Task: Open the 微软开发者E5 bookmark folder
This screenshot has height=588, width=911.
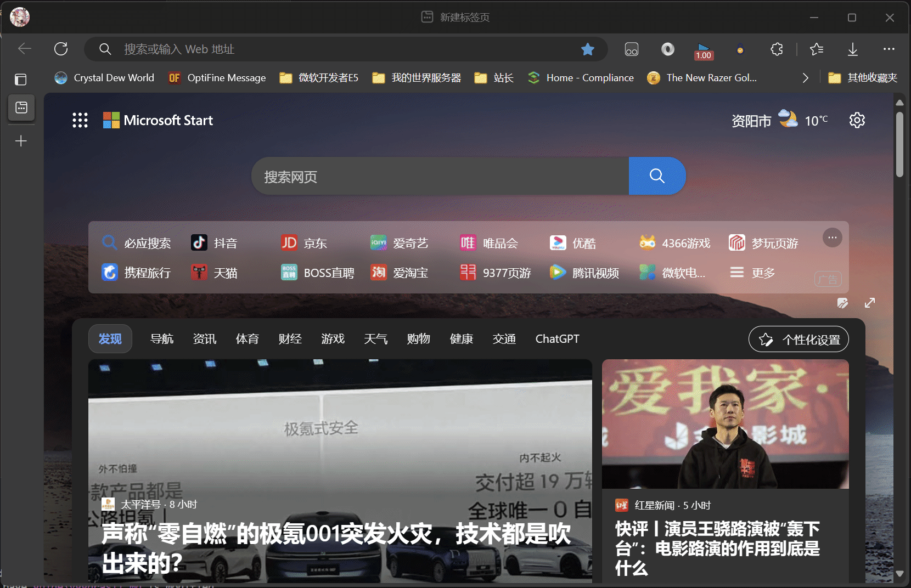Action: click(x=319, y=78)
